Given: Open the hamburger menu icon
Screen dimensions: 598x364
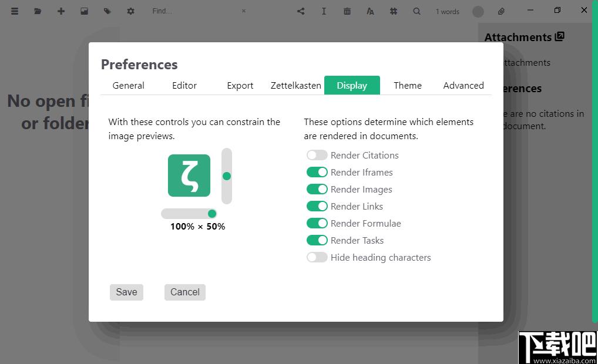Looking at the screenshot, I should tap(15, 11).
